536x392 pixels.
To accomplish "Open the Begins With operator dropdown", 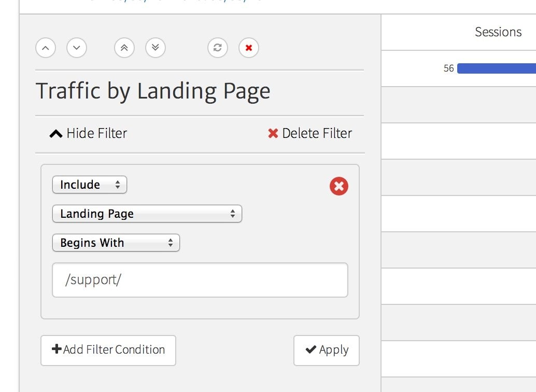I will pyautogui.click(x=116, y=243).
